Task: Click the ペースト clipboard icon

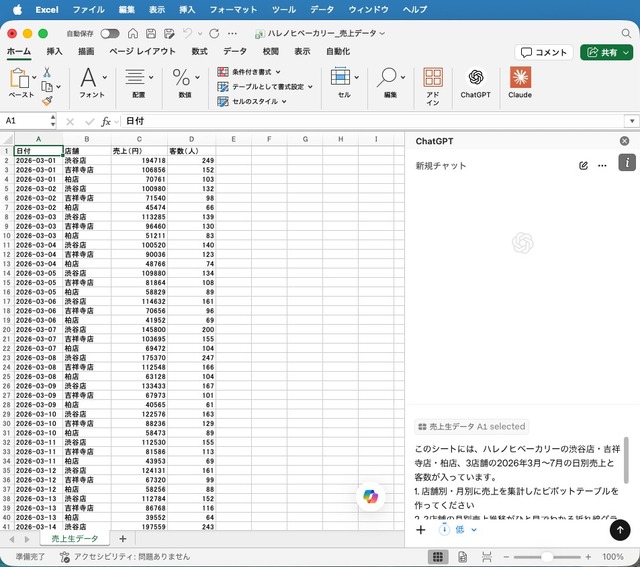Action: 19,78
